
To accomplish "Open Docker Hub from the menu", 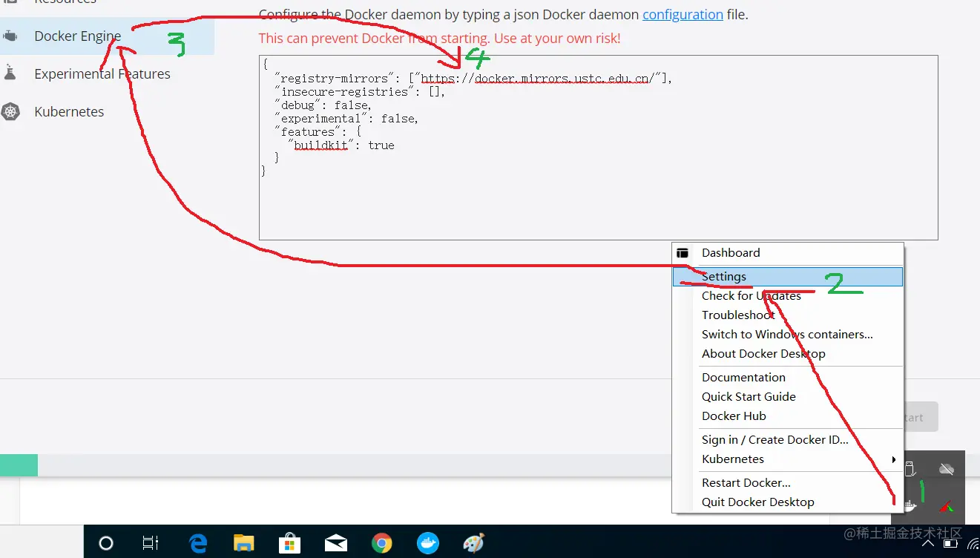I will tap(788, 416).
